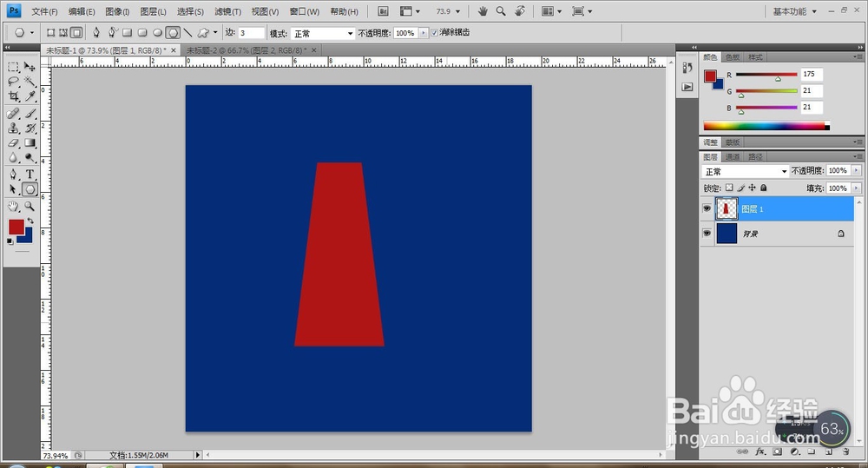The height and width of the screenshot is (468, 868).
Task: Choose Rectangle shape in options bar
Action: click(128, 33)
